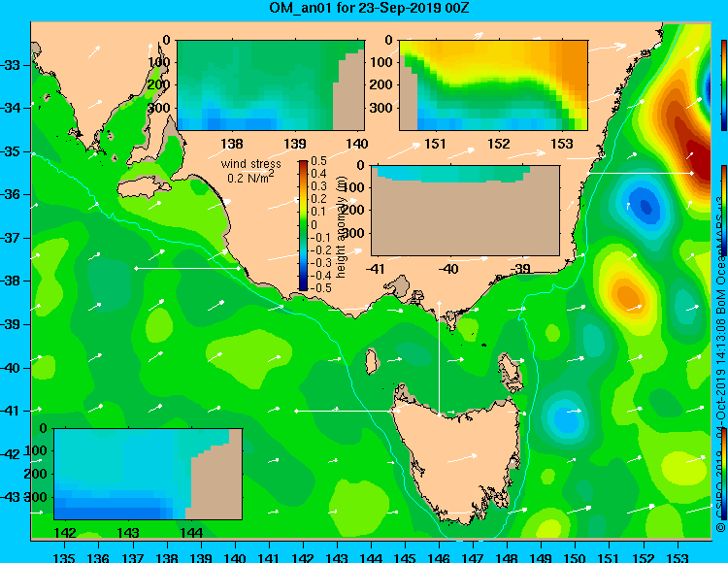The image size is (728, 563).
Task: Click latitude label '-37' on the main axis
Action: 11,238
